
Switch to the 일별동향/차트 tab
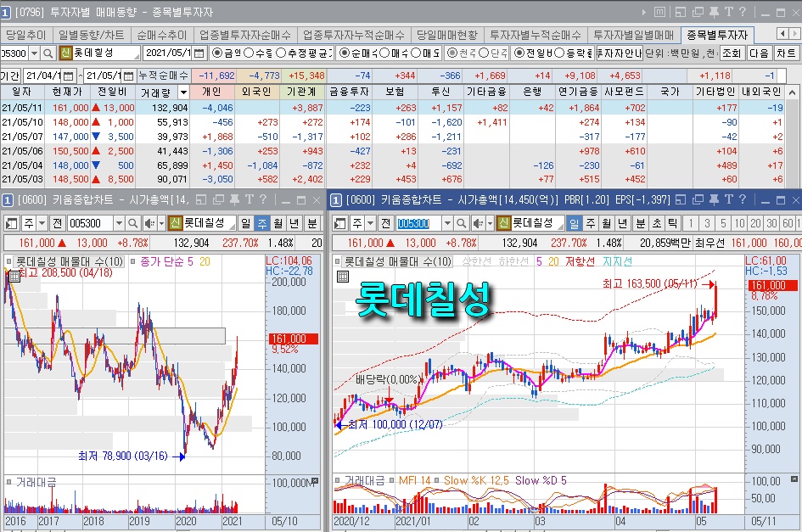coord(91,35)
